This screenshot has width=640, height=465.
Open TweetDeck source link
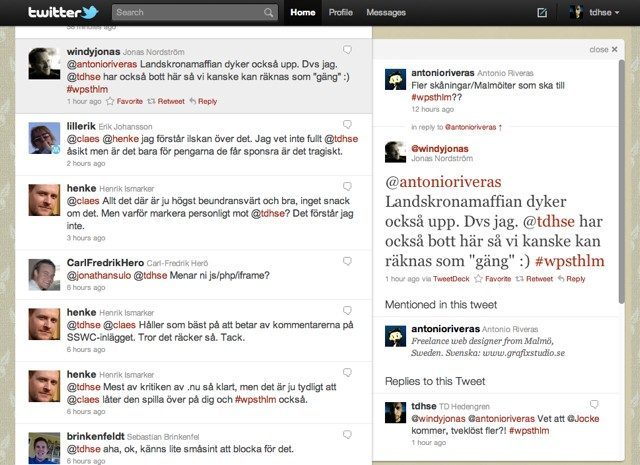point(451,279)
